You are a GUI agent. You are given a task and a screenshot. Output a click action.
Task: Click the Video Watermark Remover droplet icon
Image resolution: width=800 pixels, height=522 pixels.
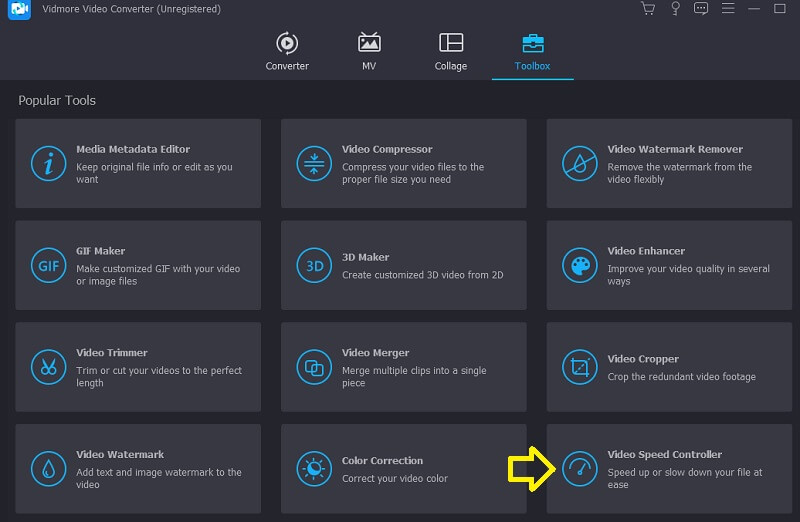pyautogui.click(x=579, y=164)
